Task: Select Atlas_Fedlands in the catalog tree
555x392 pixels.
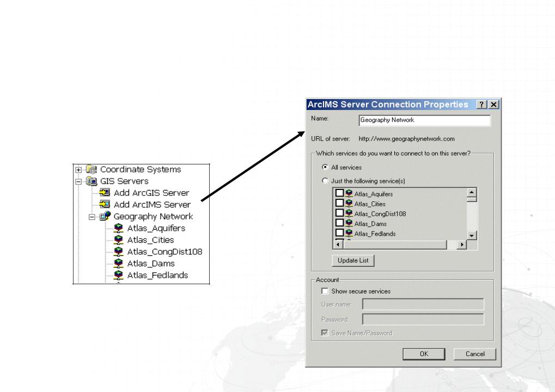Action: (157, 275)
